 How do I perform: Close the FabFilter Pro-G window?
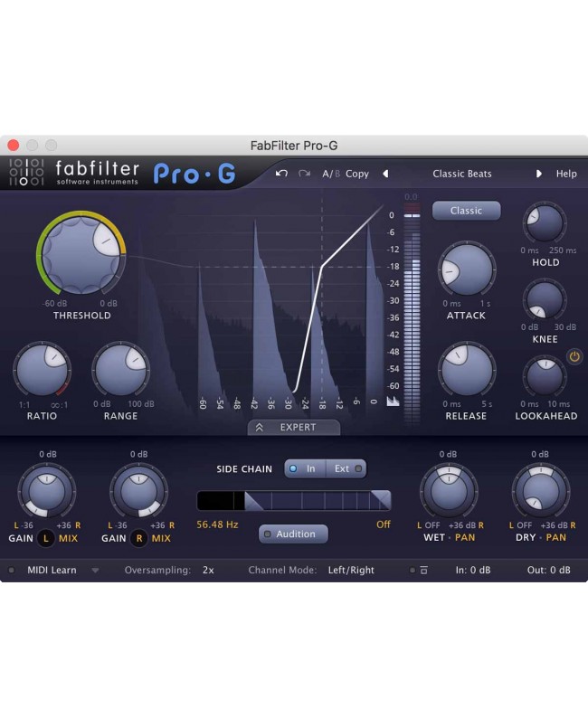click(x=14, y=146)
